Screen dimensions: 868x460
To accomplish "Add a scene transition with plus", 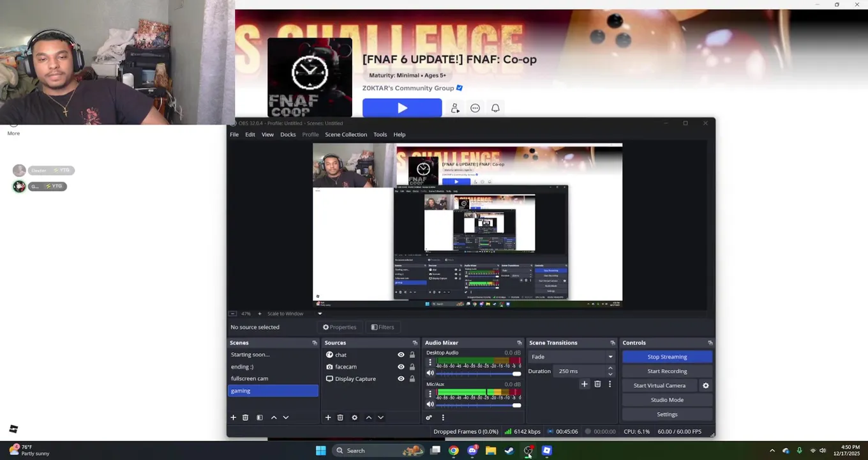I will [584, 384].
